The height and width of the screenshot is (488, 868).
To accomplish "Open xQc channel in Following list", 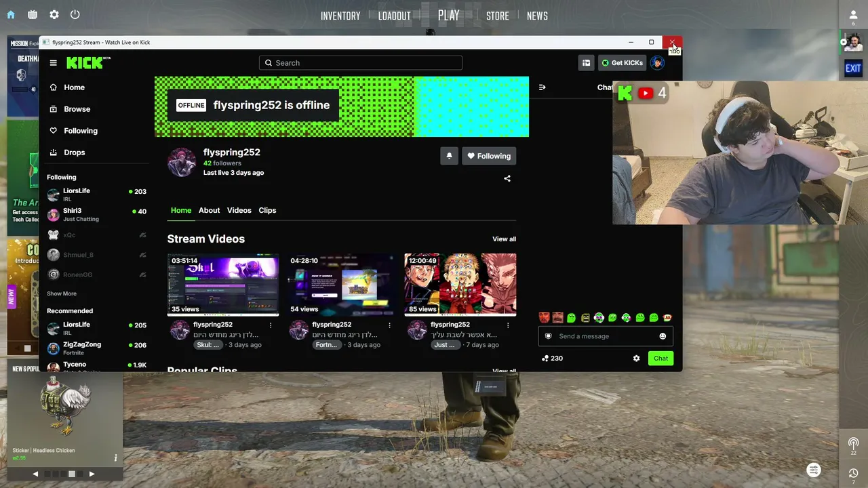I will point(96,235).
